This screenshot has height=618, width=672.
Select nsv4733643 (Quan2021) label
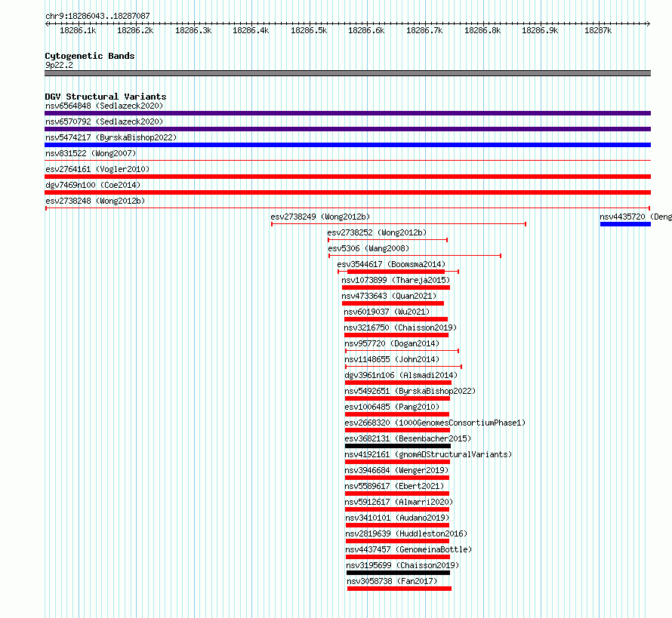point(389,296)
